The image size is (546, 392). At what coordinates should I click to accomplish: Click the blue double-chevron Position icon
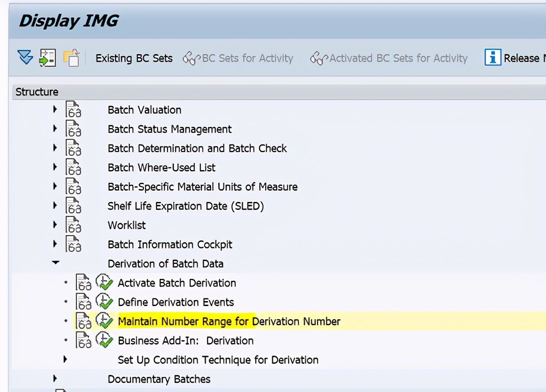(x=26, y=58)
